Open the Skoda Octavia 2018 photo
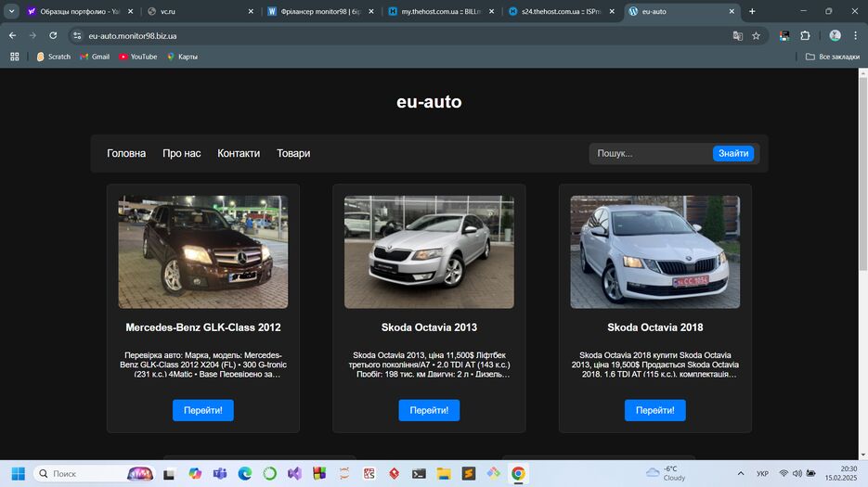 pos(654,251)
